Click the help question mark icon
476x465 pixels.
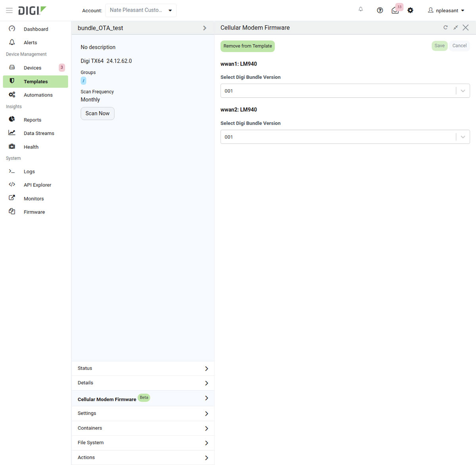click(380, 10)
